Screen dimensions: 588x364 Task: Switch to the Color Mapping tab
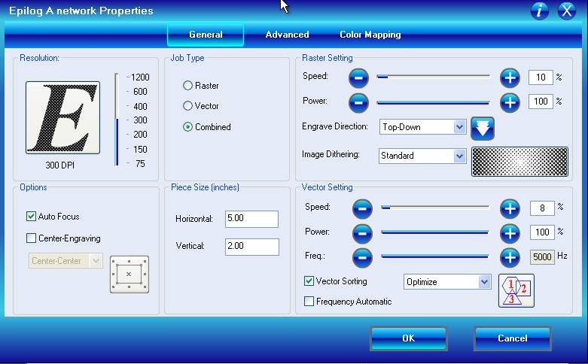pos(370,35)
